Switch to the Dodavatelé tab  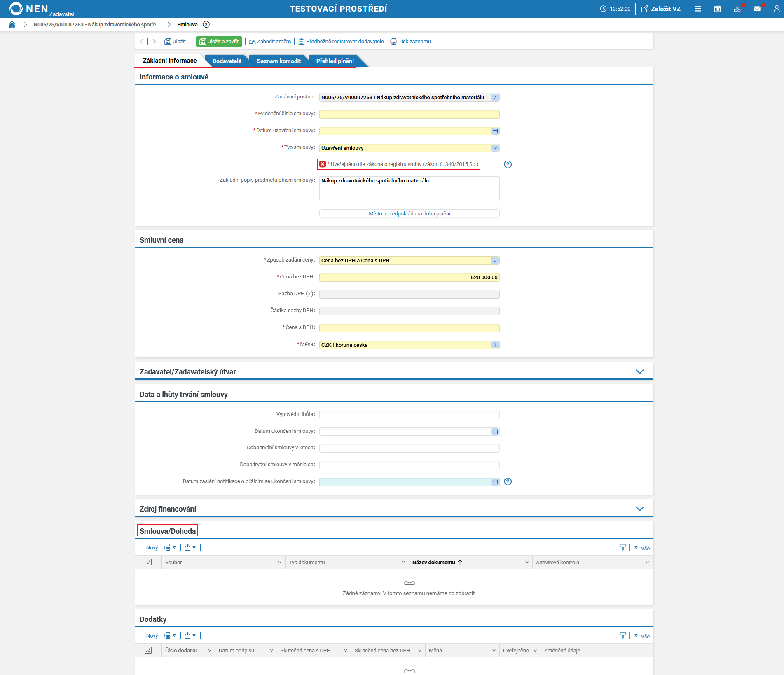coord(227,61)
